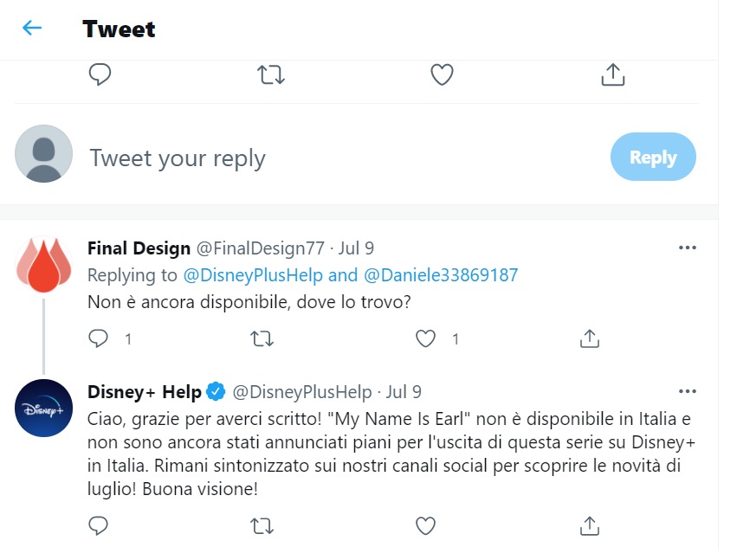Share Final Design's tweet
The image size is (737, 560).
coord(590,338)
